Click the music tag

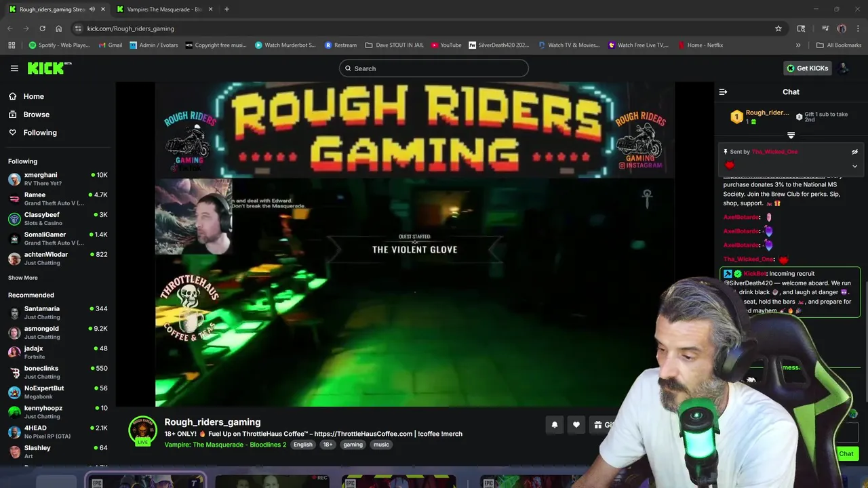(381, 445)
